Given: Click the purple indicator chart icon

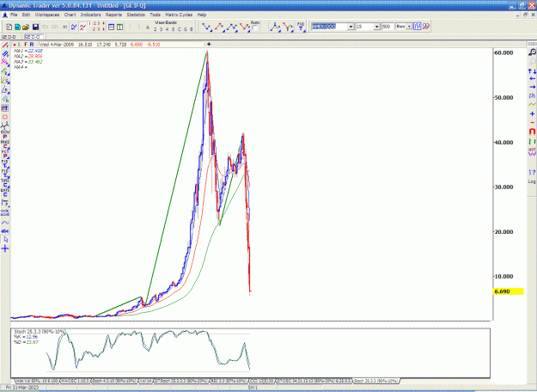Looking at the screenshot, I should (x=82, y=27).
